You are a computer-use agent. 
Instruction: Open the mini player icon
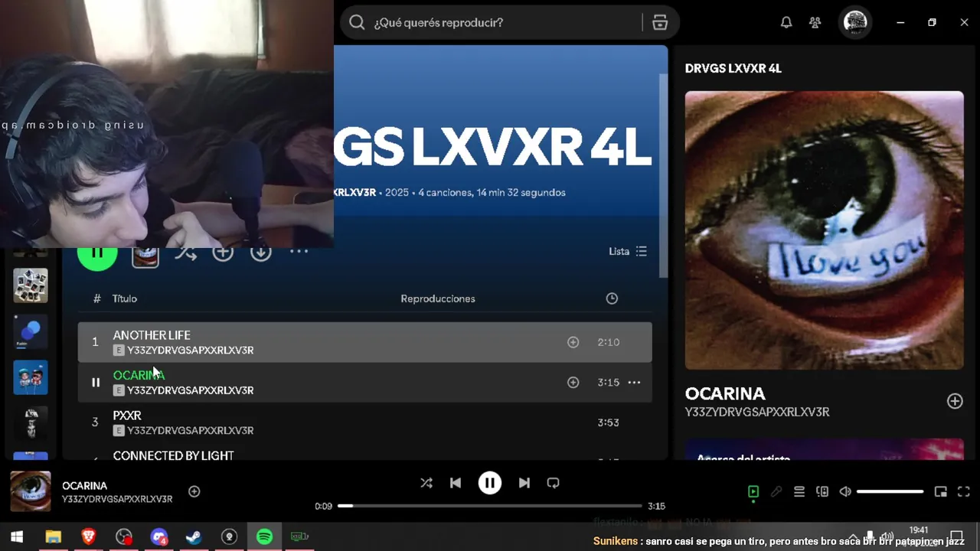941,491
